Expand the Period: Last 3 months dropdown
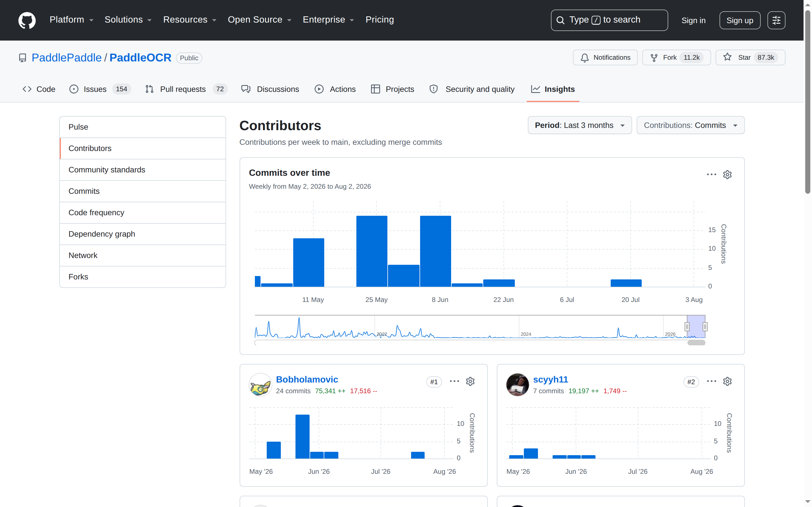Viewport: 812px width, 507px height. click(579, 125)
